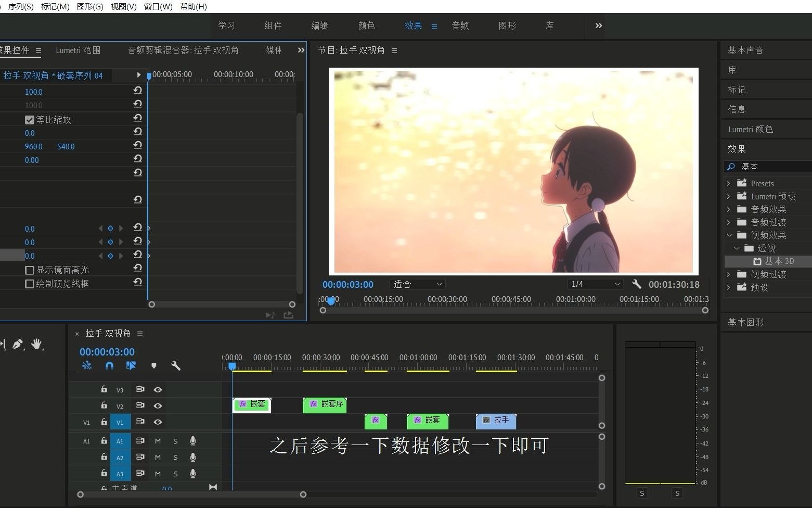
Task: Hide the V3 track output eye
Action: tap(158, 389)
